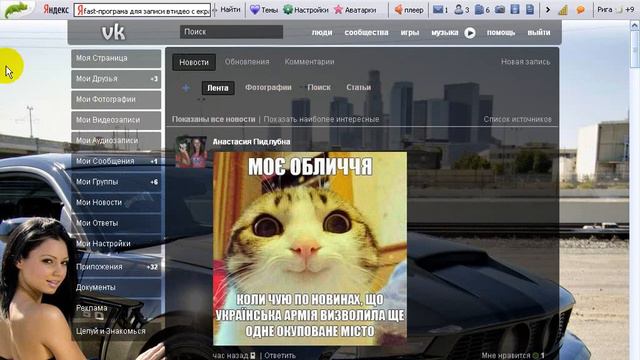Click the groups icon showing 6
Viewport: 640px width, 360px height.
point(479,9)
